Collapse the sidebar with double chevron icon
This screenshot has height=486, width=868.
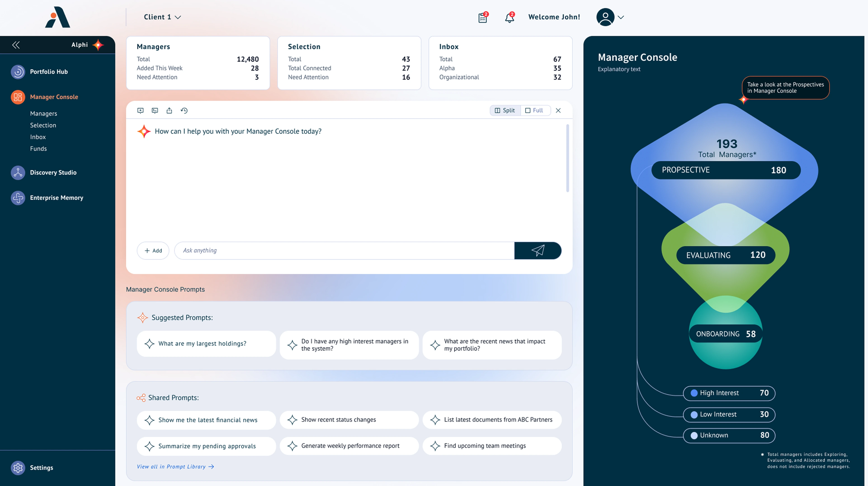16,45
